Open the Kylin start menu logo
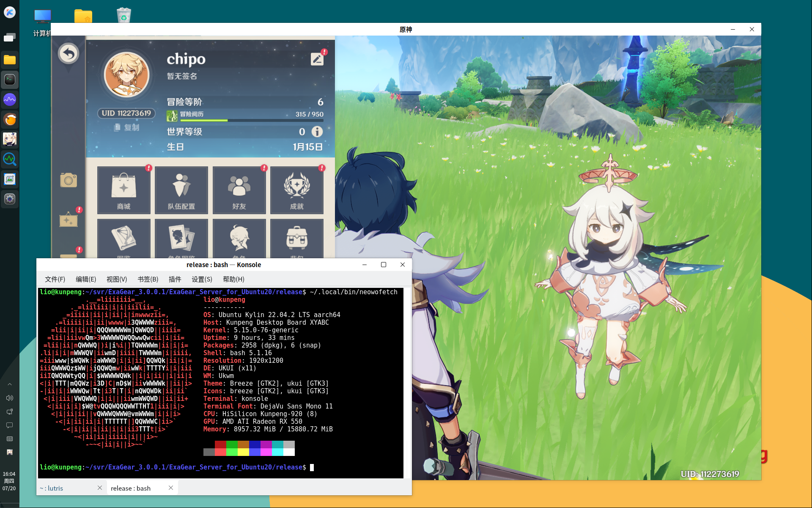 (10, 12)
